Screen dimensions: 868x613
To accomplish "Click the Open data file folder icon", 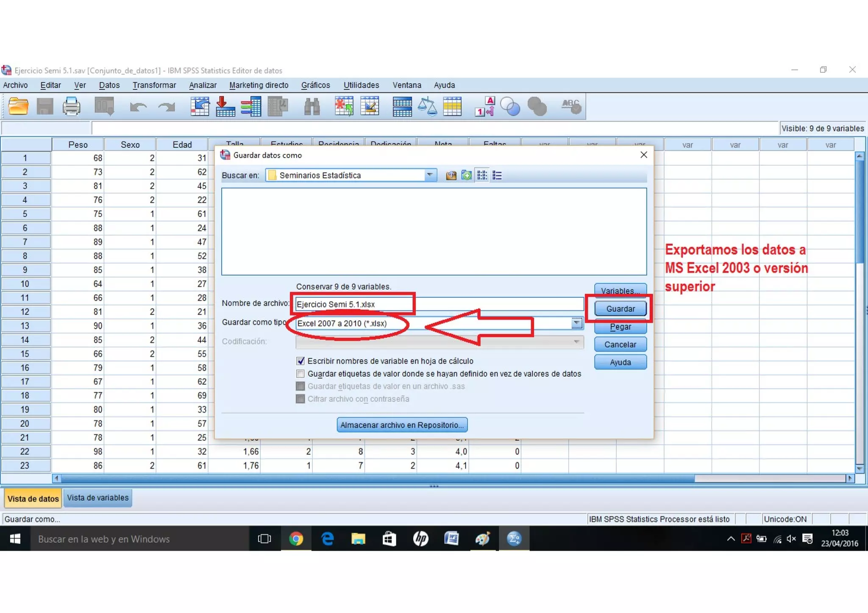I will click(x=18, y=106).
